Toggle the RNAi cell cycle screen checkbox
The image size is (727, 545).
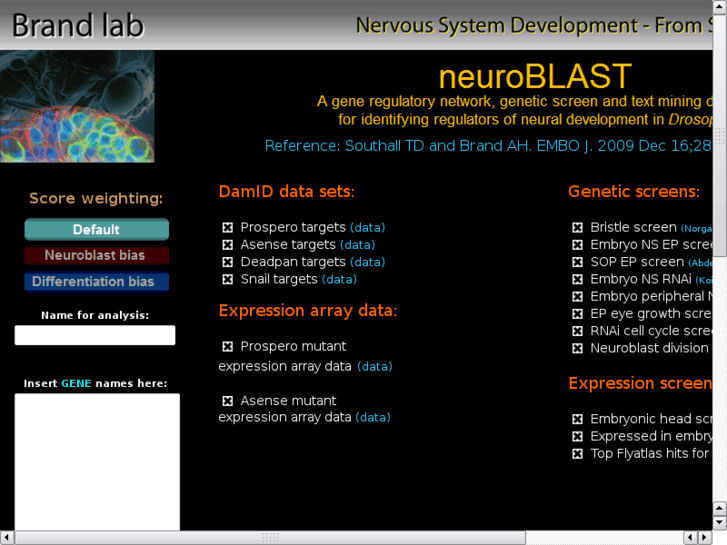577,331
